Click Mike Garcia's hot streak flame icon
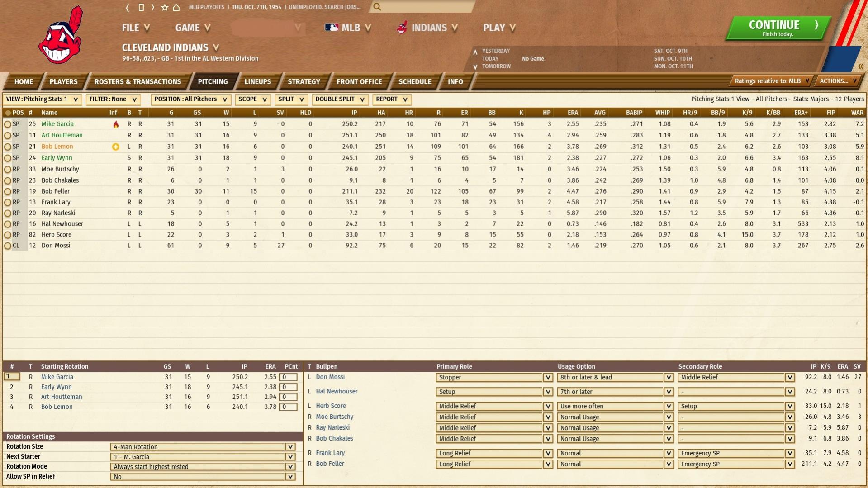Viewport: 868px width, 488px height. pos(116,124)
